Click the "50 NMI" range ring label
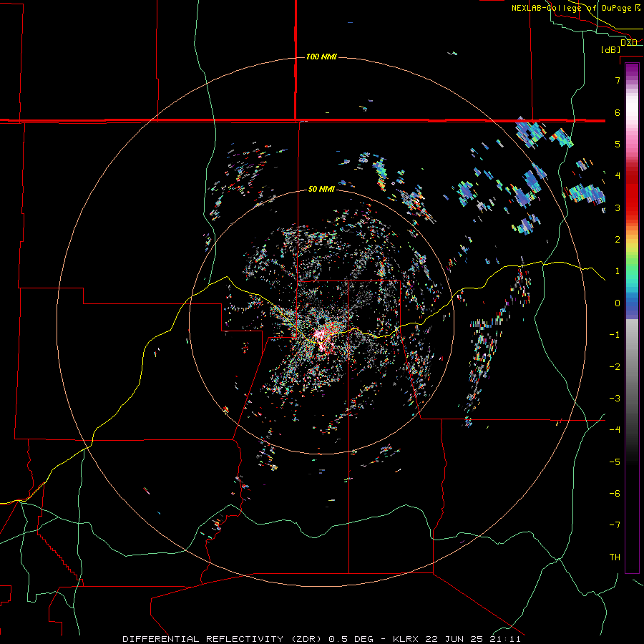The height and width of the screenshot is (644, 644). point(321,189)
